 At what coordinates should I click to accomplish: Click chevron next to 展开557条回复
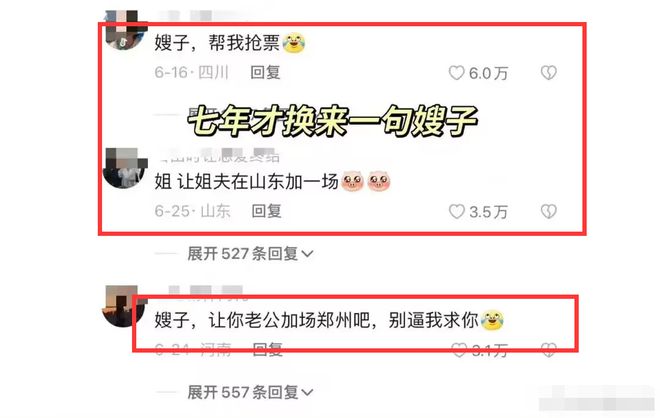tap(307, 393)
